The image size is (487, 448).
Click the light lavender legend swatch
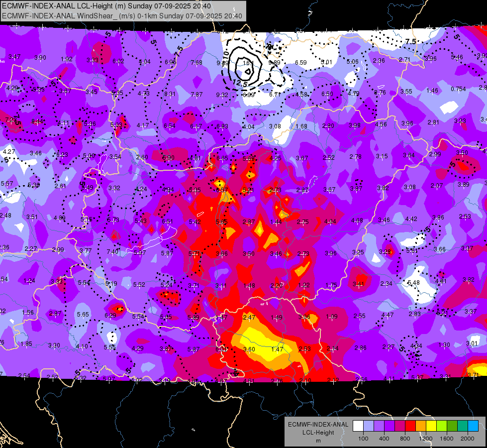(x=369, y=426)
